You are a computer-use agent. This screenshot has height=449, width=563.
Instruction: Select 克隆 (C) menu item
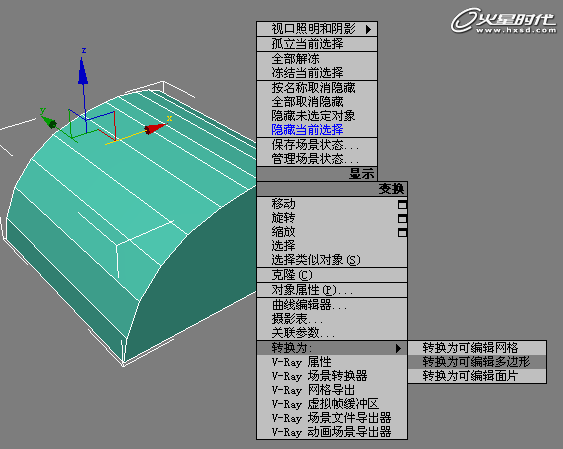332,275
